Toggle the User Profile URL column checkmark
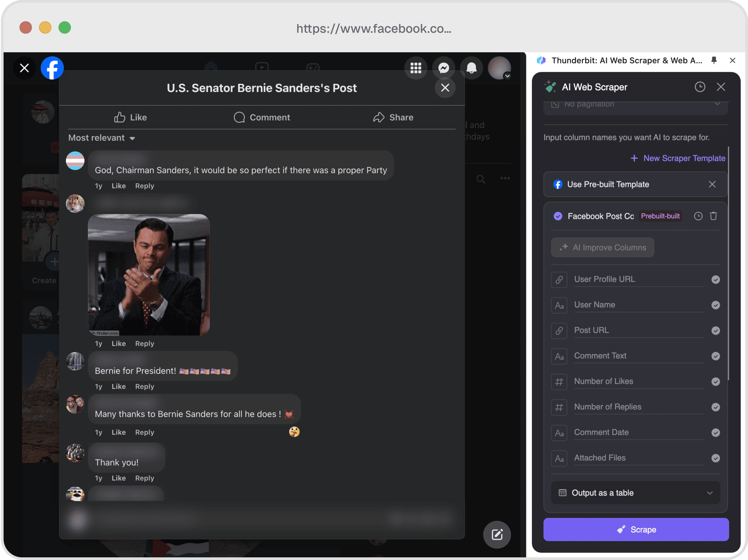 tap(715, 280)
